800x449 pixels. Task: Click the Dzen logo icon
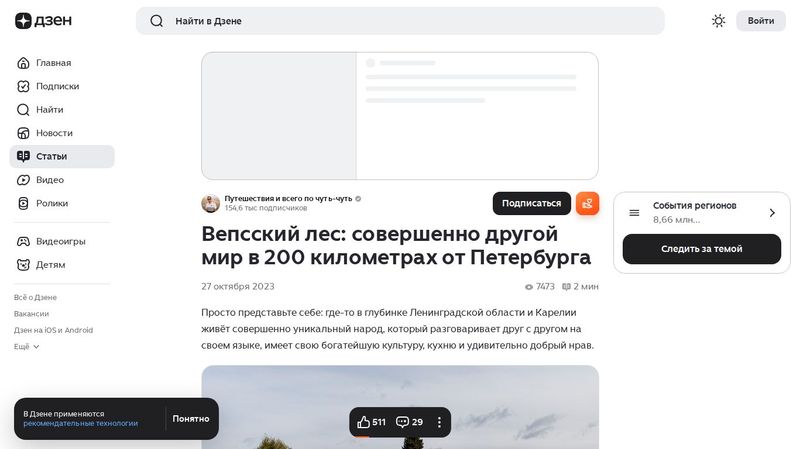[x=23, y=21]
